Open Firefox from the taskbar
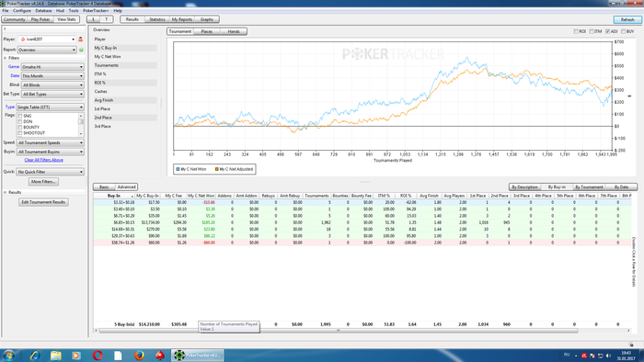Image resolution: width=644 pixels, height=362 pixels. pos(139,355)
